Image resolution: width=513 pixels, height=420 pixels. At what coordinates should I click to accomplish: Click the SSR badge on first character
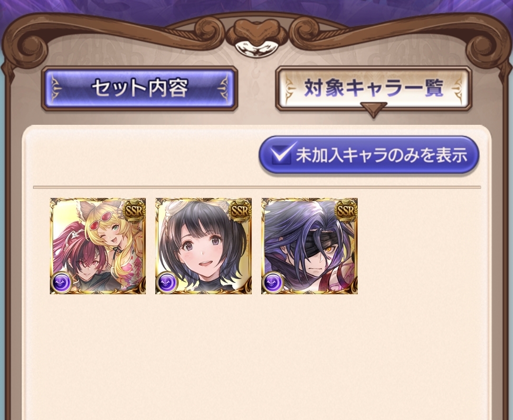[x=134, y=210]
